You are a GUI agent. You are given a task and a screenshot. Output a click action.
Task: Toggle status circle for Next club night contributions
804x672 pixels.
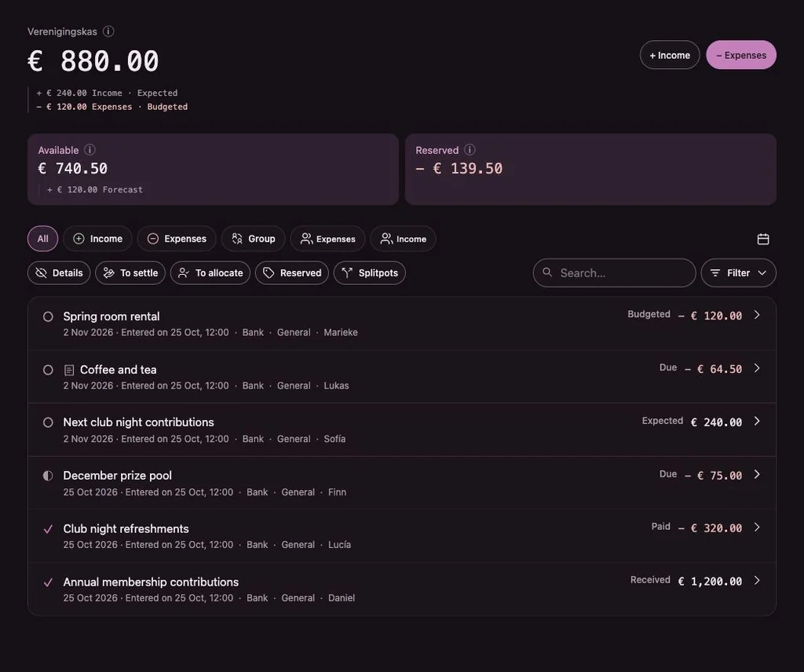tap(48, 422)
